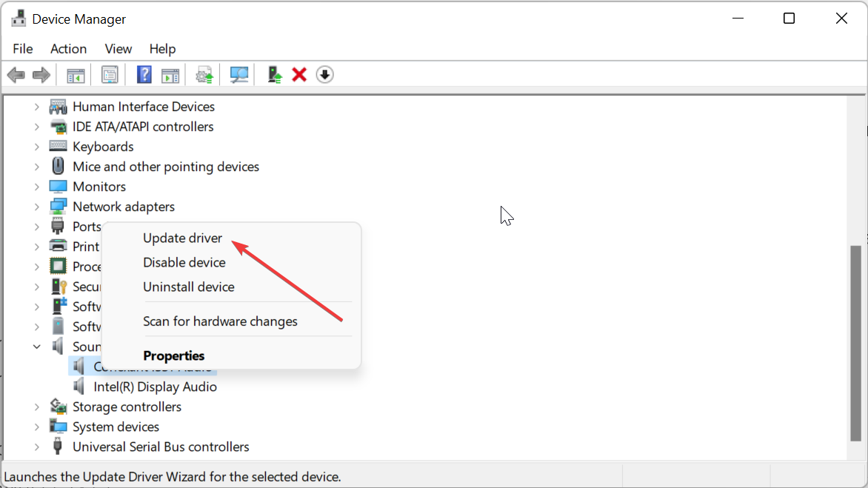Expand the System devices node
The height and width of the screenshot is (488, 868).
click(36, 427)
